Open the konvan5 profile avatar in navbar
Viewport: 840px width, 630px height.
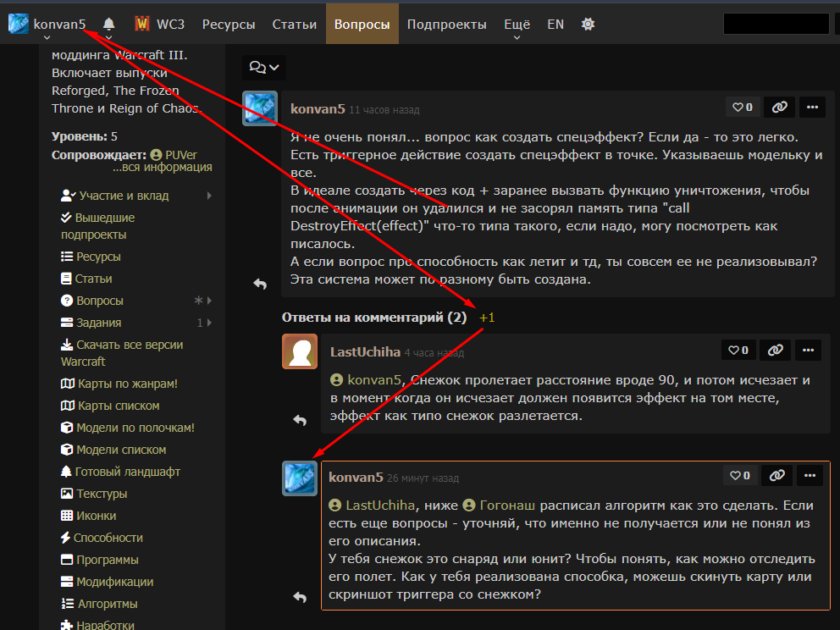point(19,24)
